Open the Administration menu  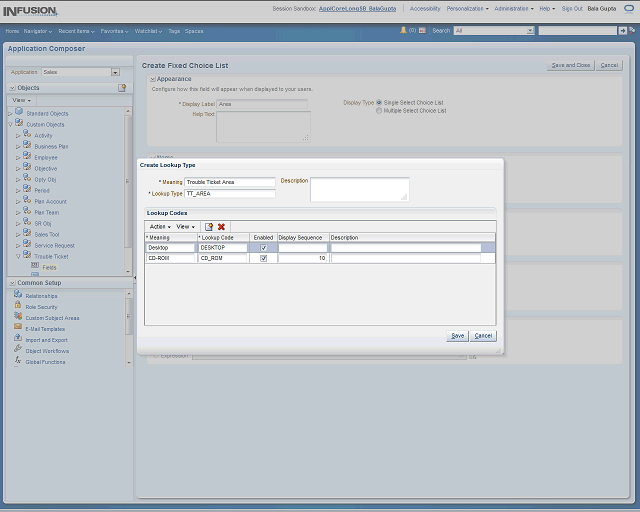tap(514, 8)
